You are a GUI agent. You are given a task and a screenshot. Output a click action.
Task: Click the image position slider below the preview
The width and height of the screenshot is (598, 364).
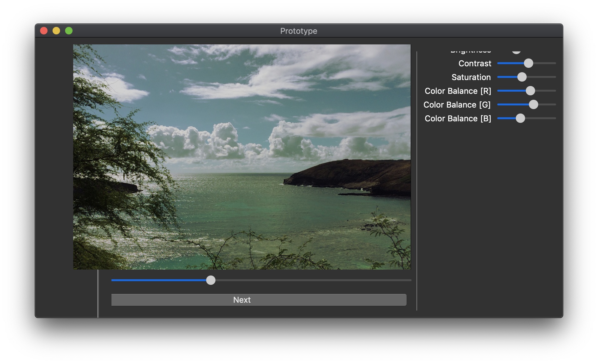[x=211, y=281]
